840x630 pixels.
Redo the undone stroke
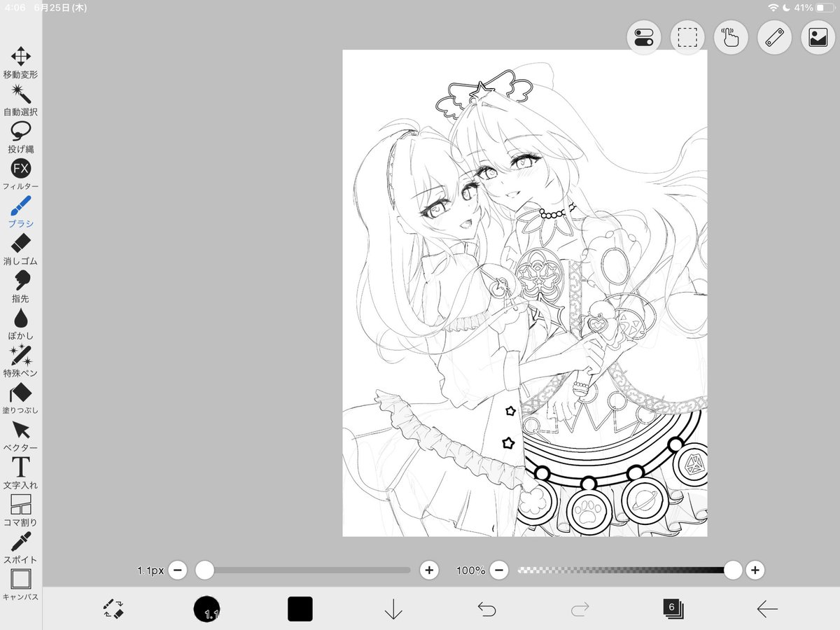point(580,610)
